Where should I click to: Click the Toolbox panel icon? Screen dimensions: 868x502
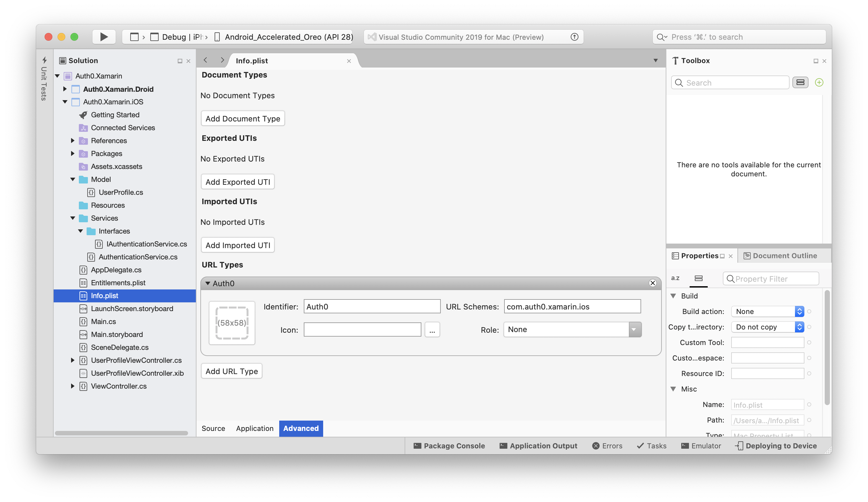(x=674, y=60)
